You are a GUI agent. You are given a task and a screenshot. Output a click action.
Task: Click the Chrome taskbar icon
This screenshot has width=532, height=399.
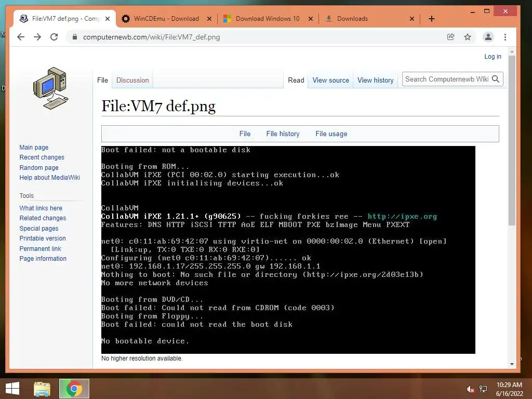point(74,389)
